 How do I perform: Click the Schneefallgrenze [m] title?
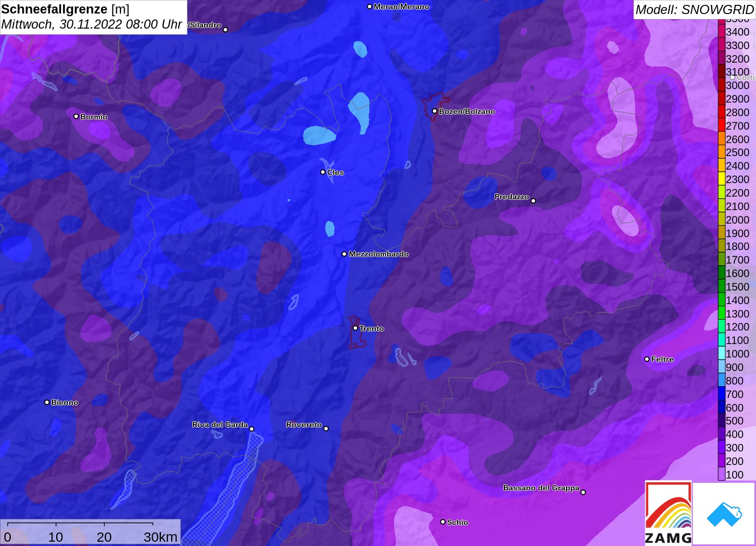[65, 9]
